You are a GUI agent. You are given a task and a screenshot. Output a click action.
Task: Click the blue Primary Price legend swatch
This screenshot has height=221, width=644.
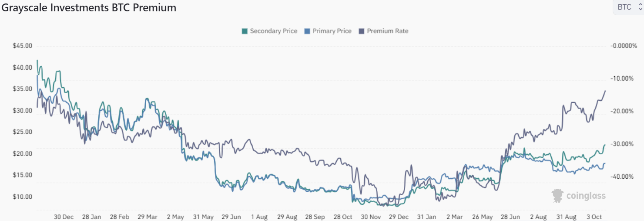[307, 31]
